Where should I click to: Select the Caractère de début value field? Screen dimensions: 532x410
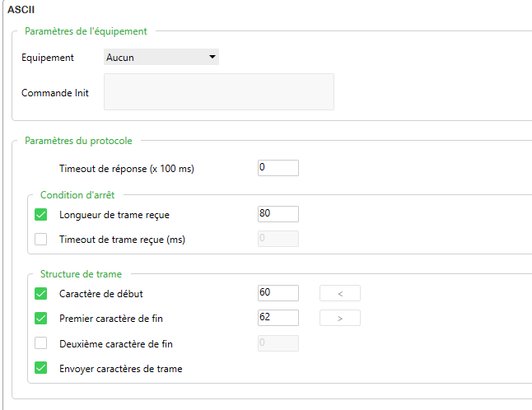(x=278, y=293)
